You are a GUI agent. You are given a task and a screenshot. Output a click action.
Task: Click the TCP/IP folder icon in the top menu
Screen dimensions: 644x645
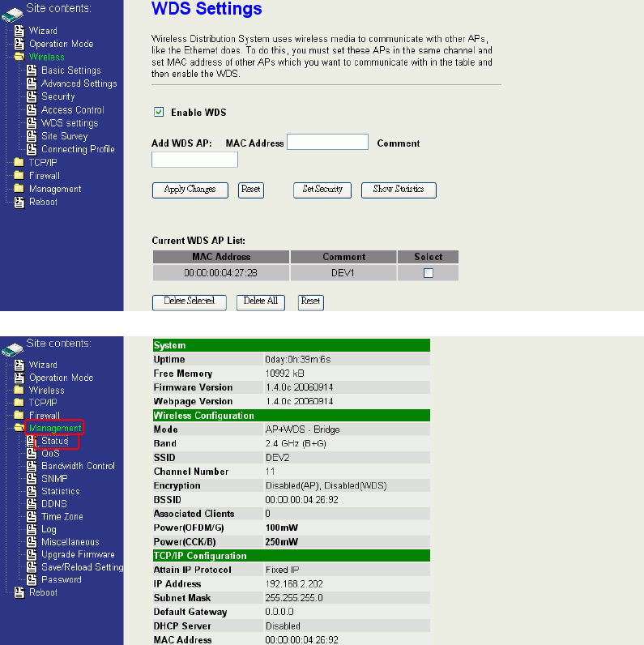click(19, 162)
